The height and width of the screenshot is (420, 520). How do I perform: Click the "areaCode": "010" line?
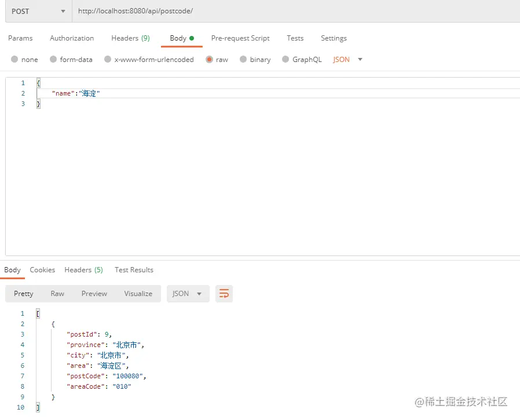[99, 386]
